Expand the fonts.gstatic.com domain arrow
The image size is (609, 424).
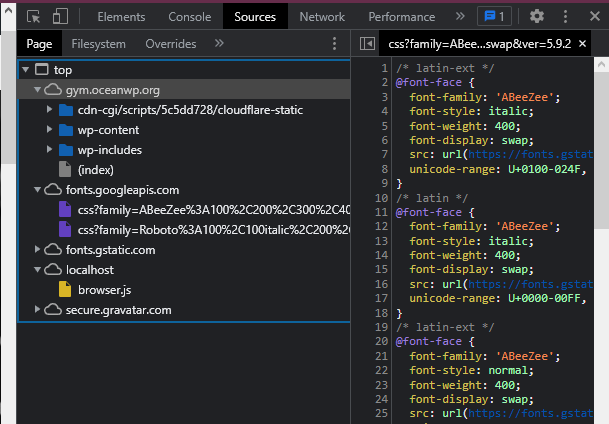[37, 250]
